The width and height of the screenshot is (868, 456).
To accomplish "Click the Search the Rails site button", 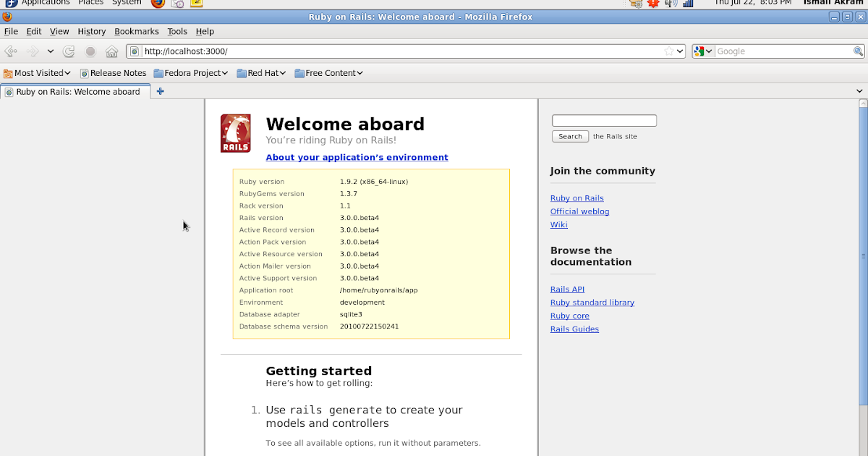I will pyautogui.click(x=570, y=136).
